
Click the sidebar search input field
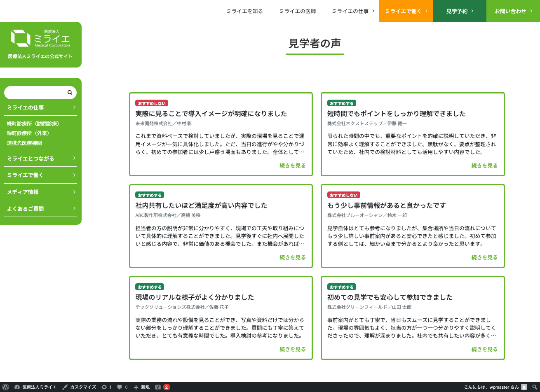(x=35, y=93)
